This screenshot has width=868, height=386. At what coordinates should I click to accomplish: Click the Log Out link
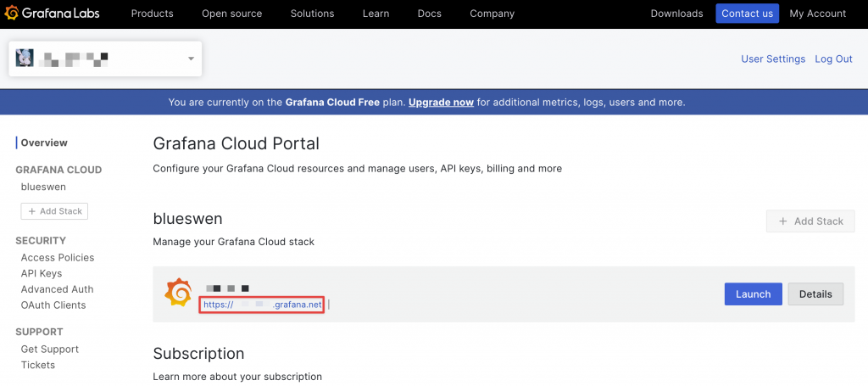833,59
